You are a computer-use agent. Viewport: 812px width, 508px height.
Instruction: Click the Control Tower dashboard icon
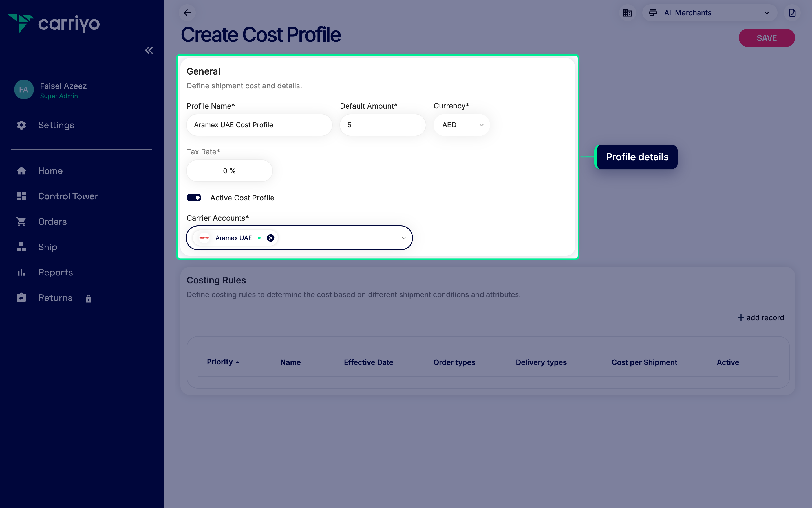click(21, 196)
